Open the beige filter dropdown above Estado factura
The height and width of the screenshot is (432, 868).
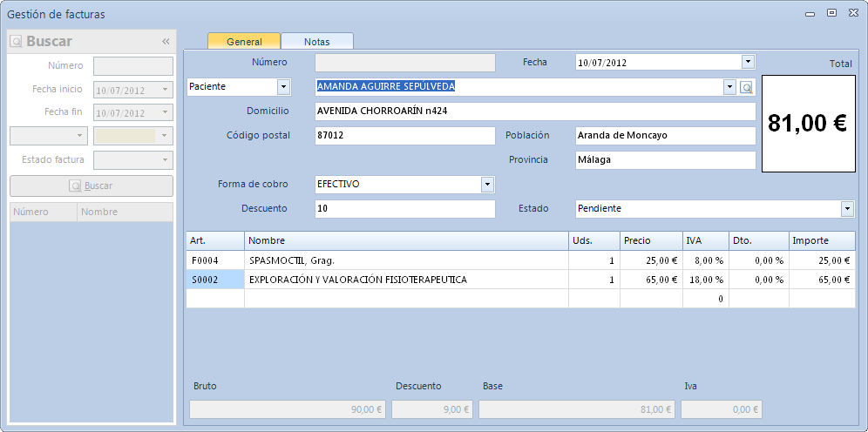(164, 136)
